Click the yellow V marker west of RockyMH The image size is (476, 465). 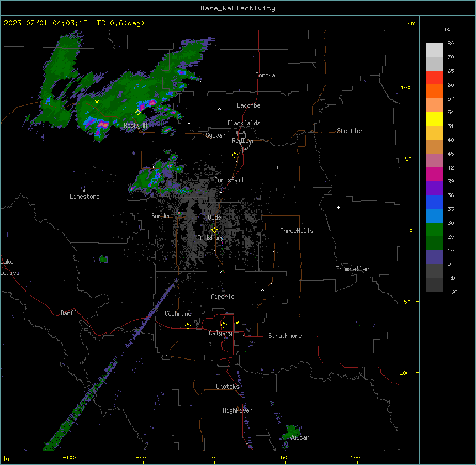click(x=97, y=102)
